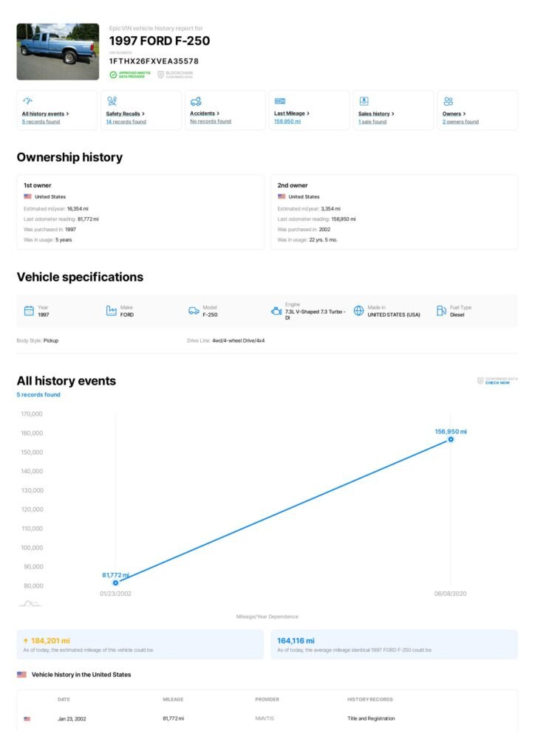This screenshot has height=756, width=535.
Task: Open the 14 records found link
Action: pyautogui.click(x=126, y=122)
